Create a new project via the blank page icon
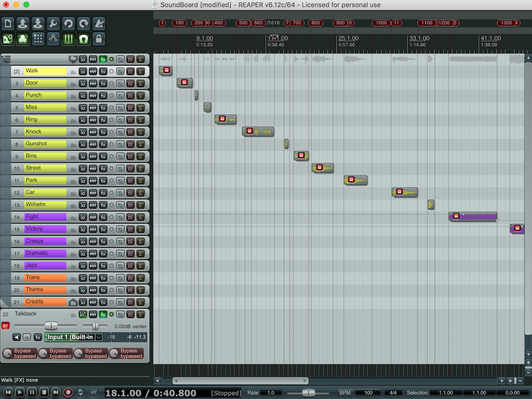Screen dimensions: 532x399 point(8,23)
